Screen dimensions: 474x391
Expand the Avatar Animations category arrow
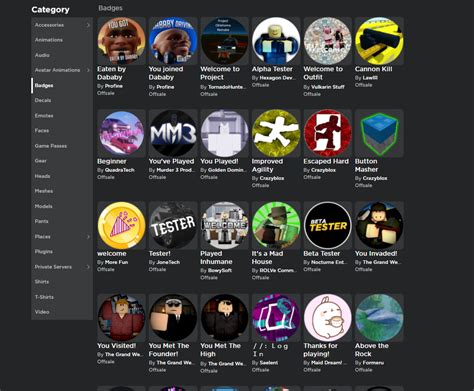(x=88, y=70)
